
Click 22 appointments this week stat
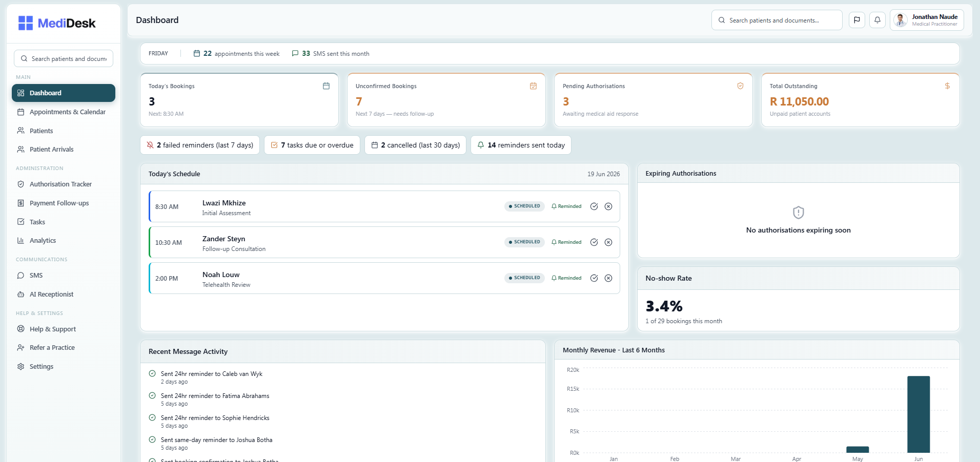(236, 53)
